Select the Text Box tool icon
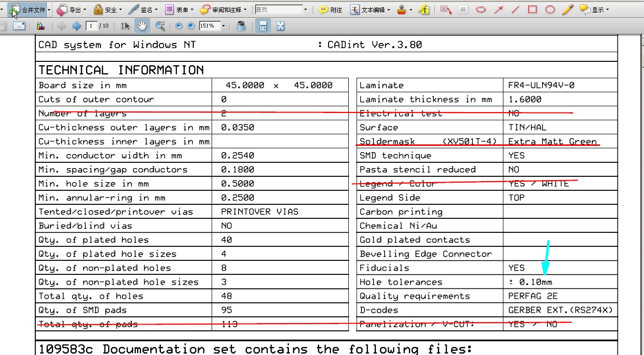Image resolution: width=644 pixels, height=355 pixels. tap(463, 10)
